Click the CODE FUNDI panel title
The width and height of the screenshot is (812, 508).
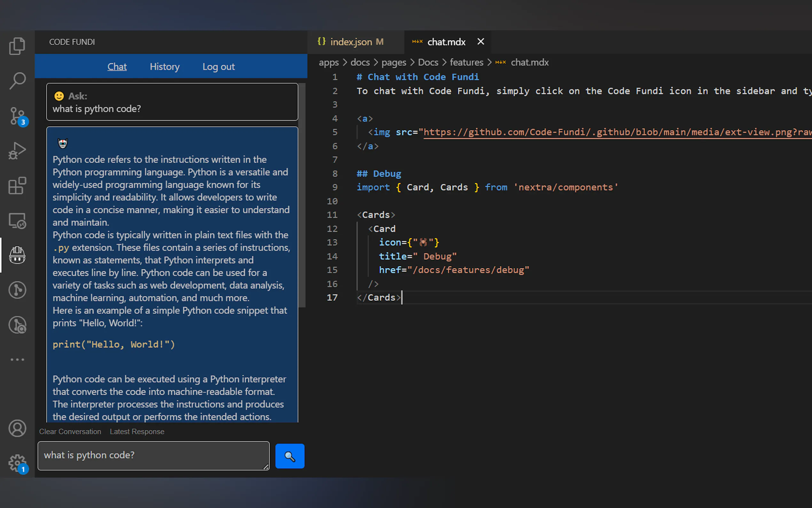pyautogui.click(x=72, y=42)
